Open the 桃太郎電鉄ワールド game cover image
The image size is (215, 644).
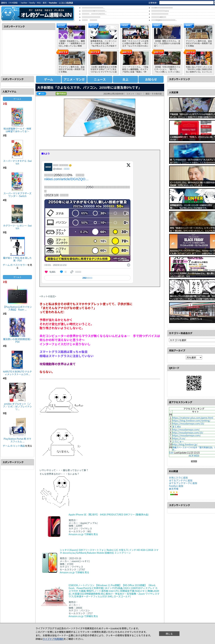pos(17,117)
